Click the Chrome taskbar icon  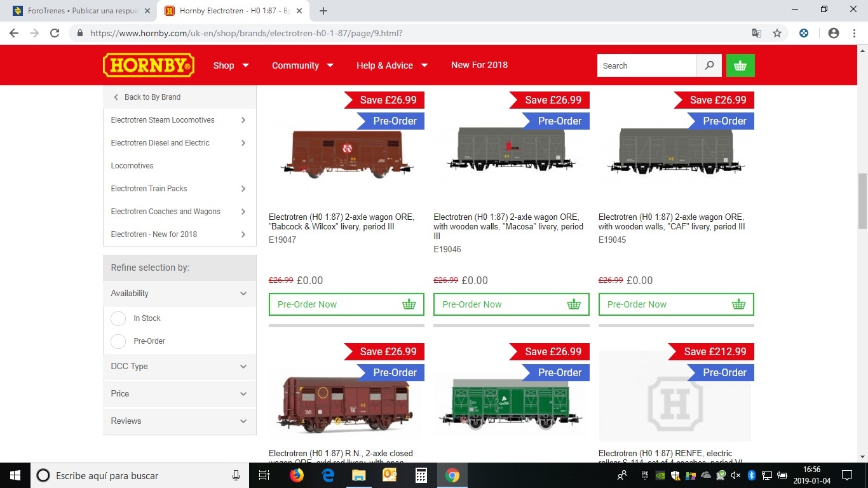point(452,475)
